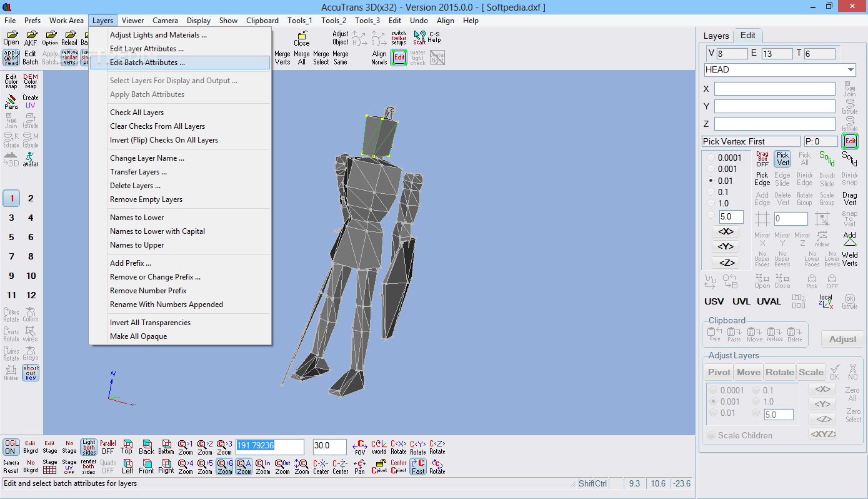The width and height of the screenshot is (868, 499).
Task: Click the C-S Help icon
Action: click(434, 37)
